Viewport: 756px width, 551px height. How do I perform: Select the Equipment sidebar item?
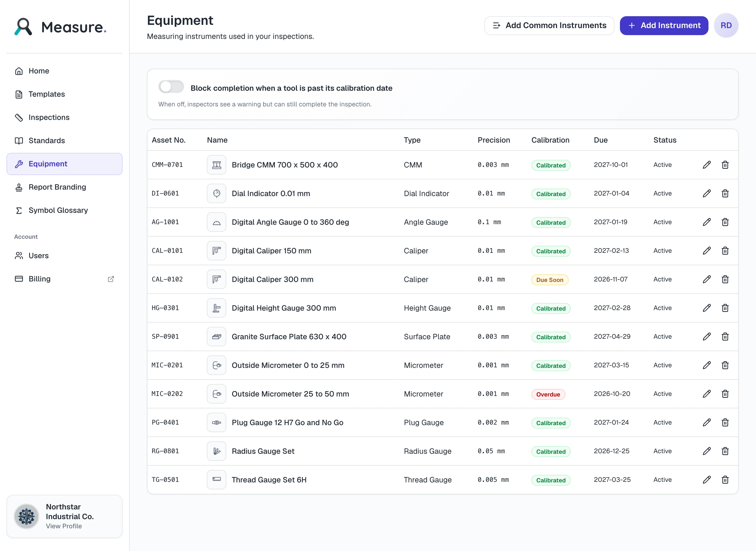pos(64,164)
